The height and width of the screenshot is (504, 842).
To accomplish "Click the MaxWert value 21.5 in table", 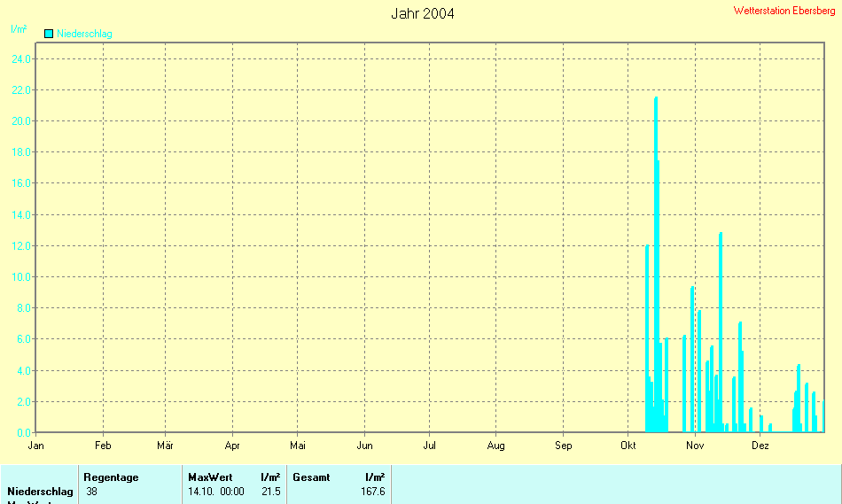I will [x=270, y=492].
